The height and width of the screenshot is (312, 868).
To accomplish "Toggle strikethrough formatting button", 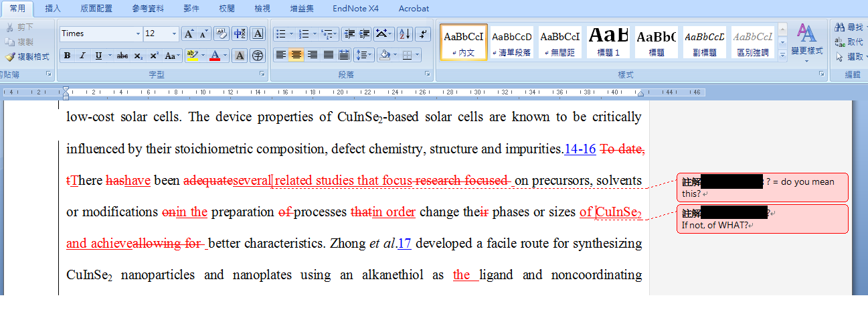I will (x=122, y=56).
